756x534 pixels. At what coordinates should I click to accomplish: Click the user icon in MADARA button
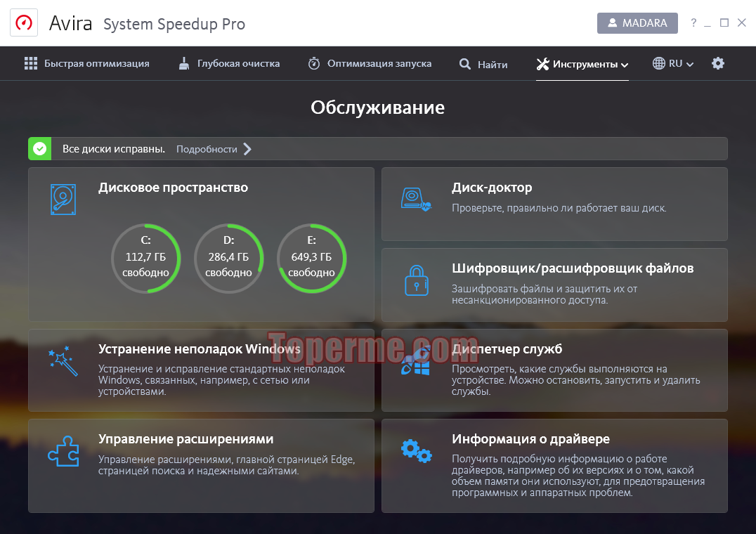(x=613, y=22)
